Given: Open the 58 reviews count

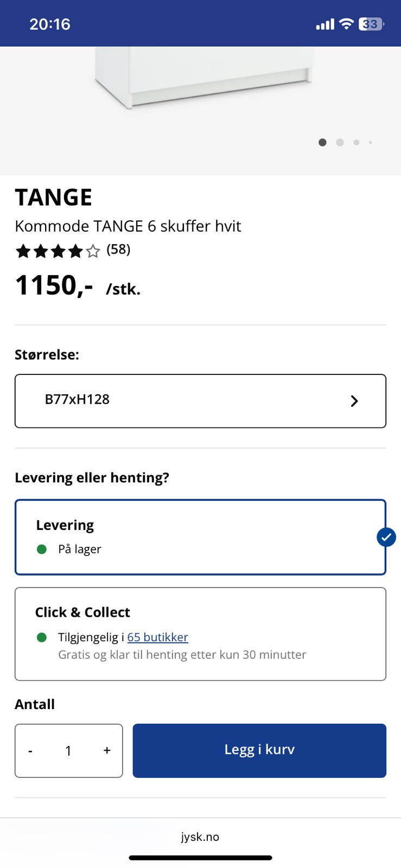Looking at the screenshot, I should (x=118, y=250).
